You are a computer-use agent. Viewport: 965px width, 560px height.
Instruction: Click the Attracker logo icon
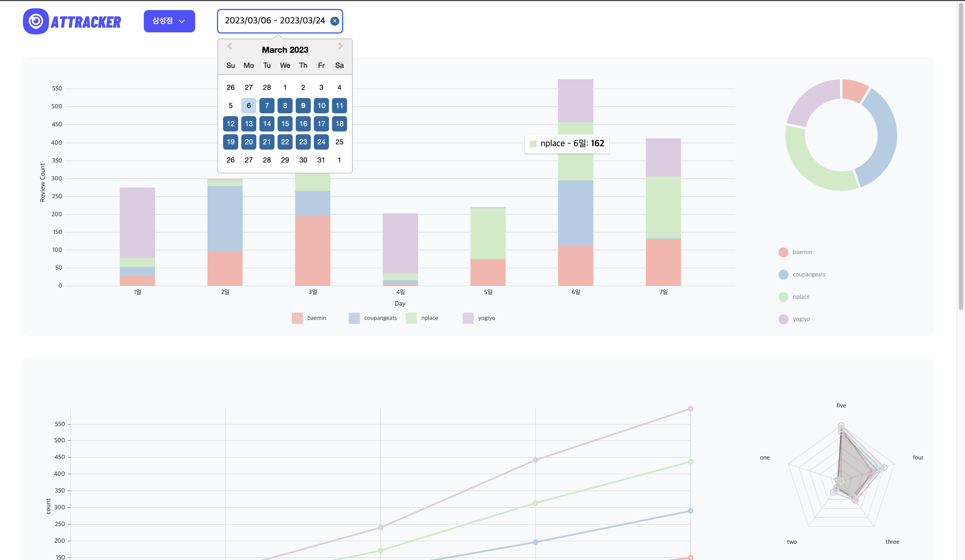(36, 21)
